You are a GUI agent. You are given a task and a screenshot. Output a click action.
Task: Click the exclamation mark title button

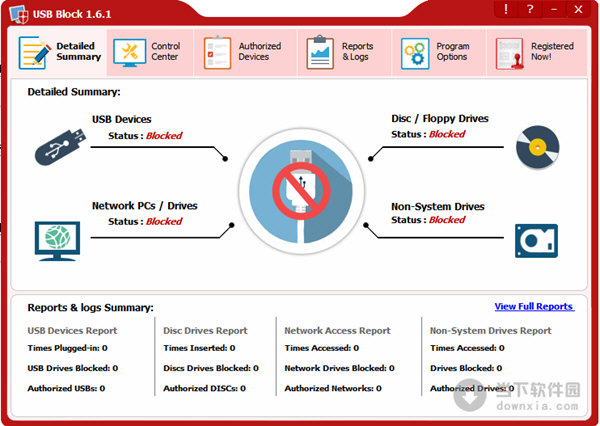pyautogui.click(x=506, y=9)
